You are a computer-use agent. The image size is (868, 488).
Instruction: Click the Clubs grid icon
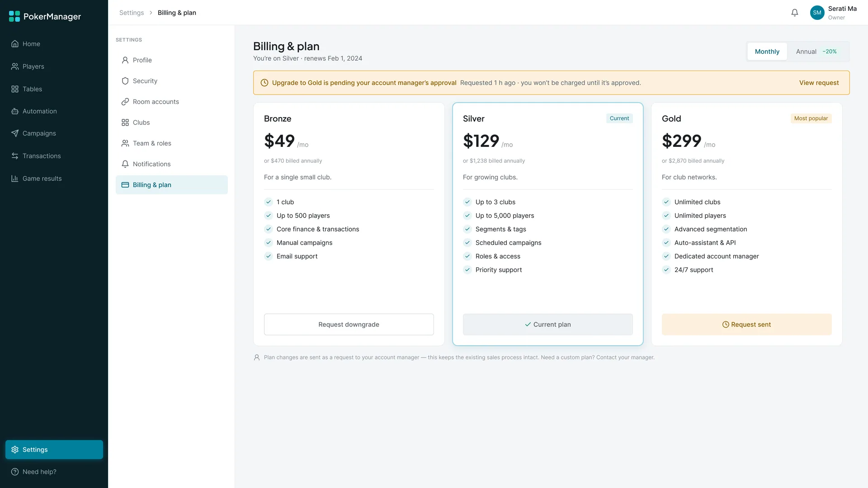(125, 122)
